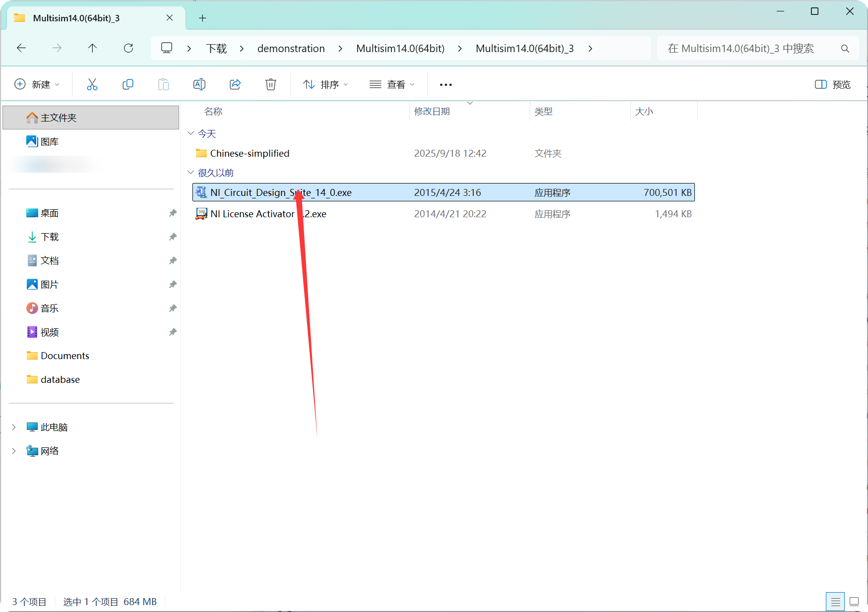Sort by 修改日期 column header
This screenshot has height=612, width=868.
(x=432, y=111)
